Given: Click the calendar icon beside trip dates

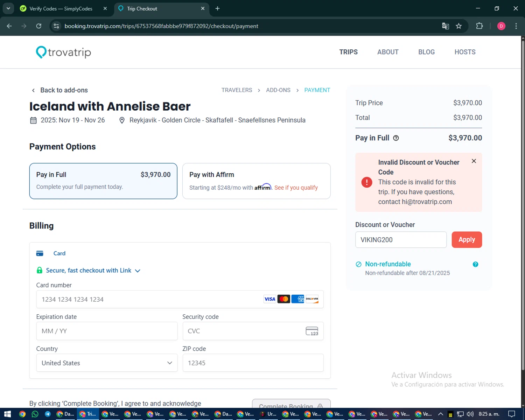Looking at the screenshot, I should tap(33, 120).
